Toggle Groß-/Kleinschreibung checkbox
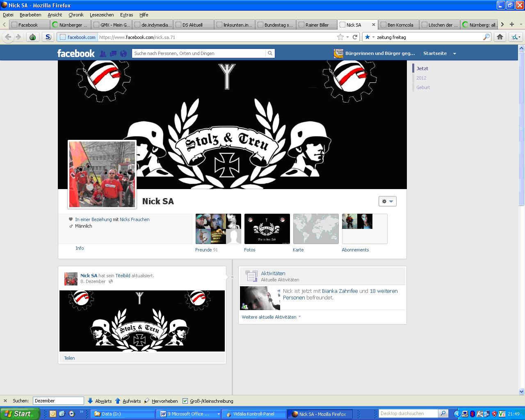The image size is (525, 420). click(x=185, y=401)
